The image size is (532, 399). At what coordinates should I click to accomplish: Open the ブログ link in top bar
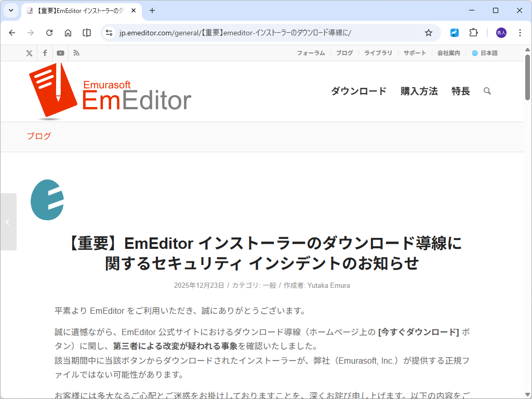click(344, 53)
